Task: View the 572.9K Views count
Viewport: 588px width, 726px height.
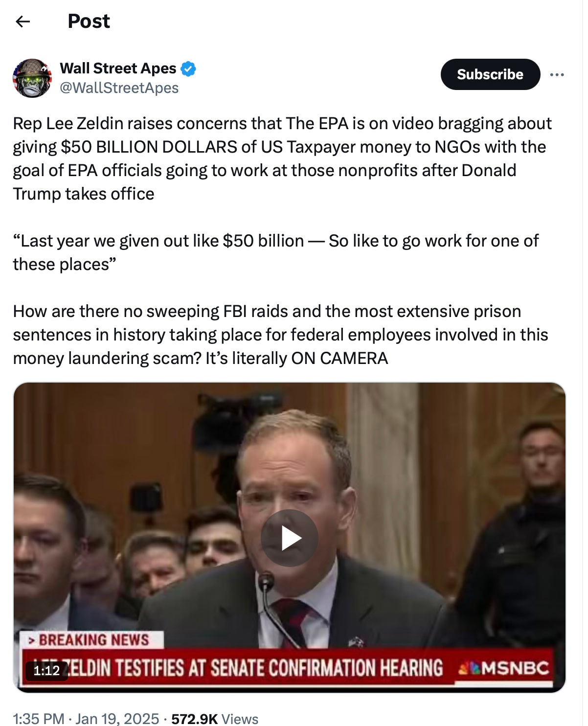Action: pos(215,718)
